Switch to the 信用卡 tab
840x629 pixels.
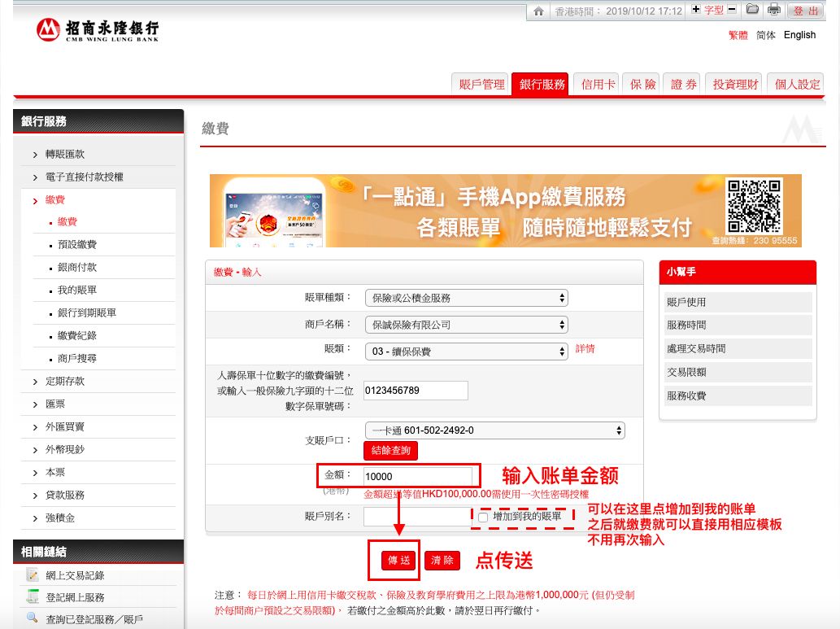(x=598, y=84)
